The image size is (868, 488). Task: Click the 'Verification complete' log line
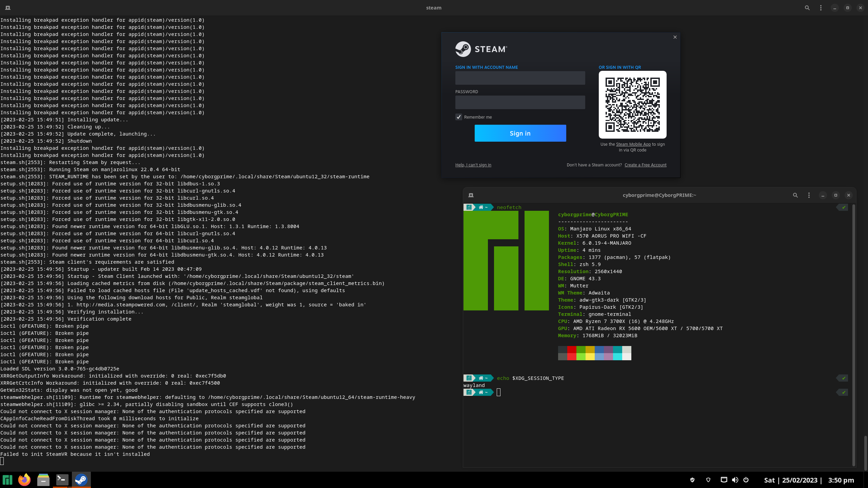[x=66, y=319]
